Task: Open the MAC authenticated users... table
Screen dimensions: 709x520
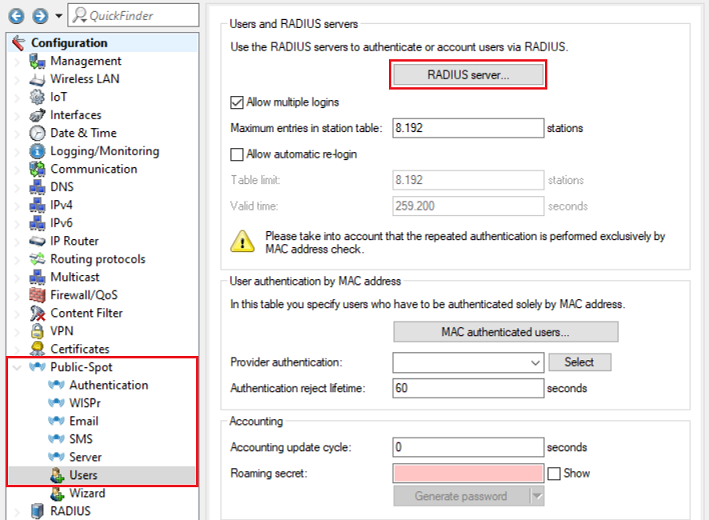Action: [505, 332]
